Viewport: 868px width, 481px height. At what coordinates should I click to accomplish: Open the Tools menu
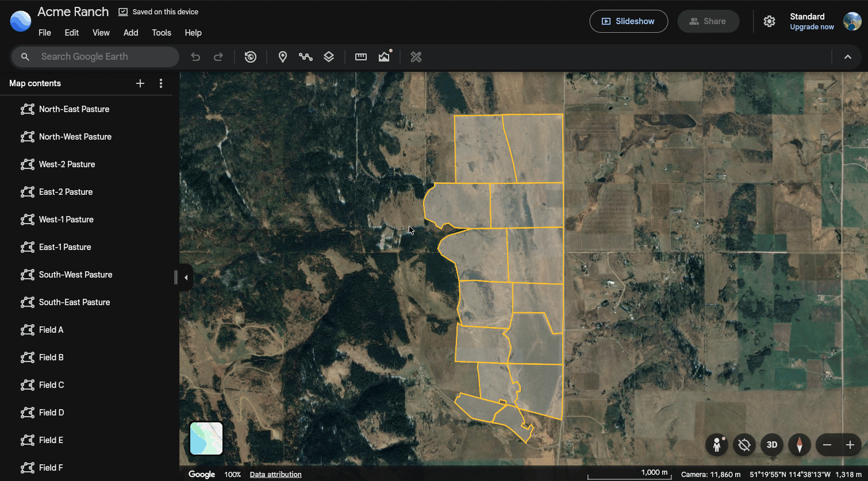click(162, 33)
